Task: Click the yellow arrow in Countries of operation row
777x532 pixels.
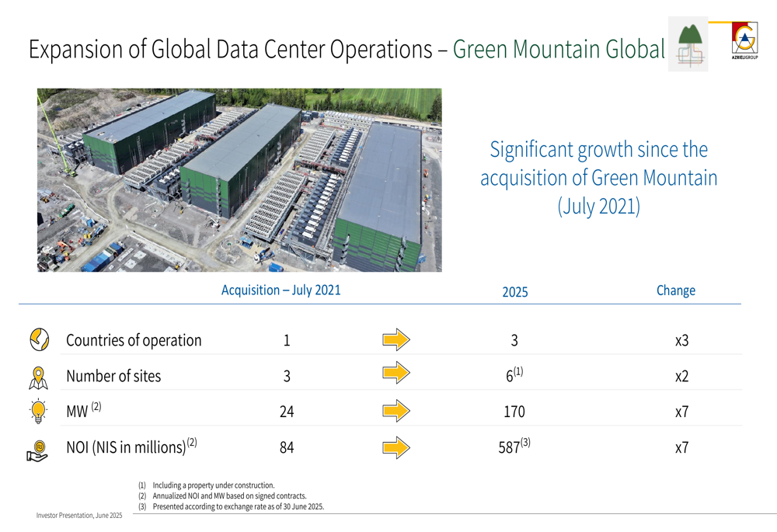Action: click(396, 340)
